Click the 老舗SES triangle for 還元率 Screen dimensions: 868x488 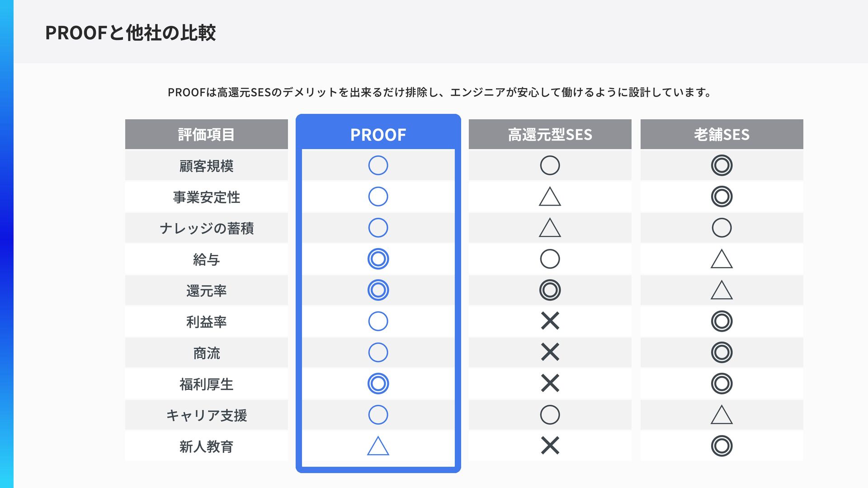(722, 290)
